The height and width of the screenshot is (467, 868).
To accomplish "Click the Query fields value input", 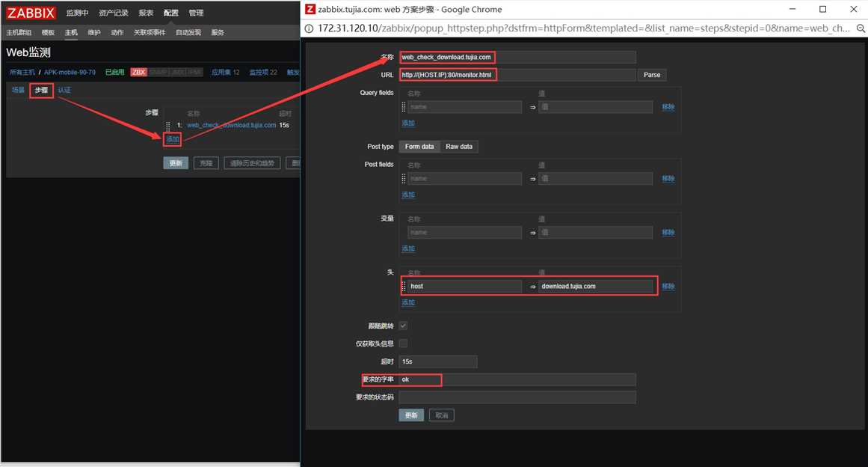I will 596,107.
